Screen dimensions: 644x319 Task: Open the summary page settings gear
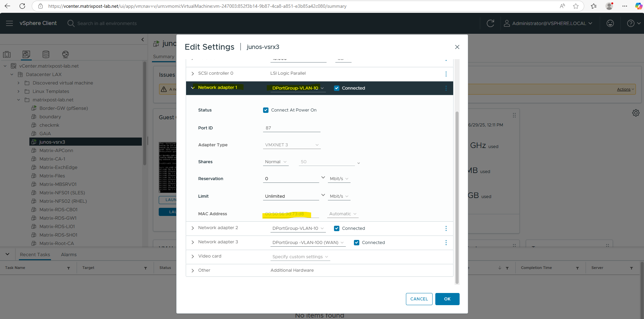636,113
